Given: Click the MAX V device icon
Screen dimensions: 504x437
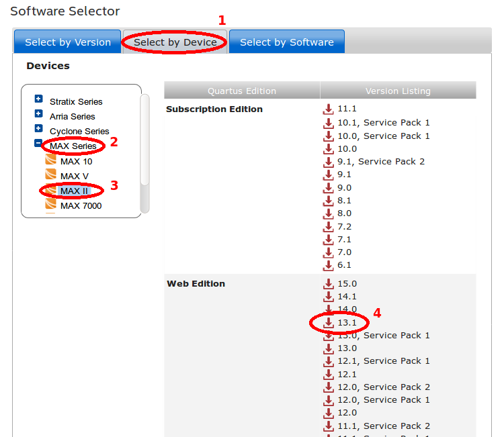Looking at the screenshot, I should click(51, 174).
